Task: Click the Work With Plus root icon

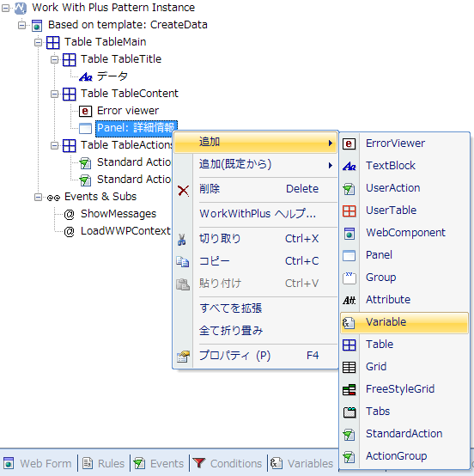Action: (x=21, y=9)
